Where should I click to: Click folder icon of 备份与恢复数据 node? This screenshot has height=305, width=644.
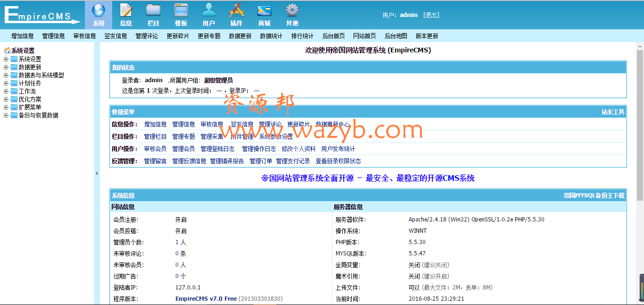[14, 115]
